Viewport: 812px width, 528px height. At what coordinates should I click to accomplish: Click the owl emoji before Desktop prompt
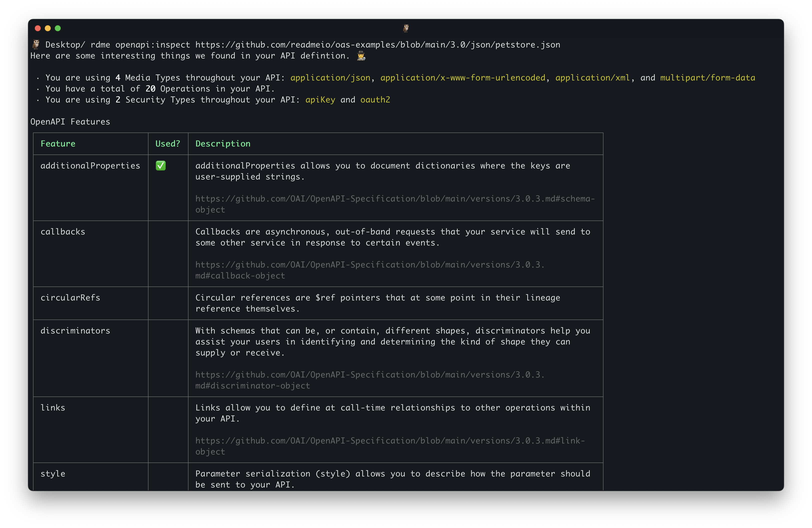pyautogui.click(x=36, y=45)
